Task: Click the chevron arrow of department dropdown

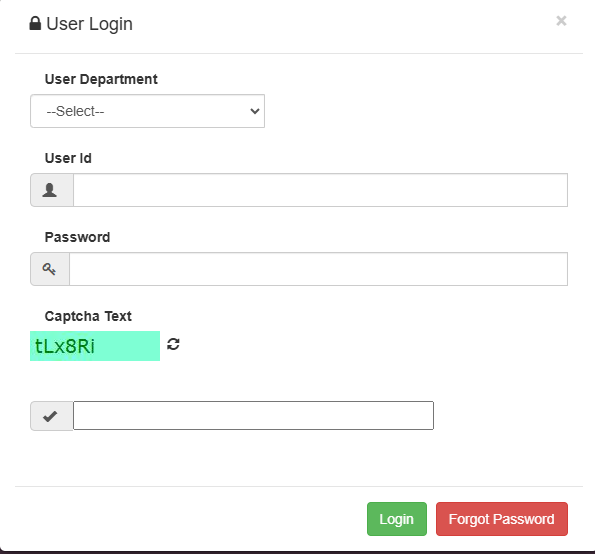Action: [255, 111]
